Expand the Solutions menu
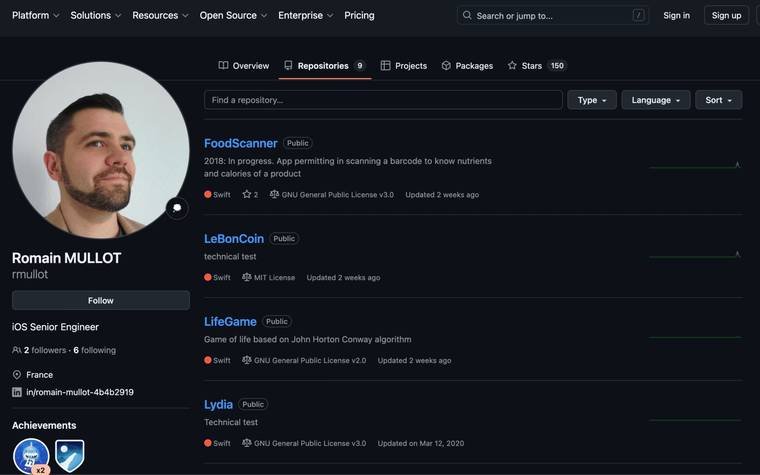This screenshot has height=475, width=760. click(95, 16)
